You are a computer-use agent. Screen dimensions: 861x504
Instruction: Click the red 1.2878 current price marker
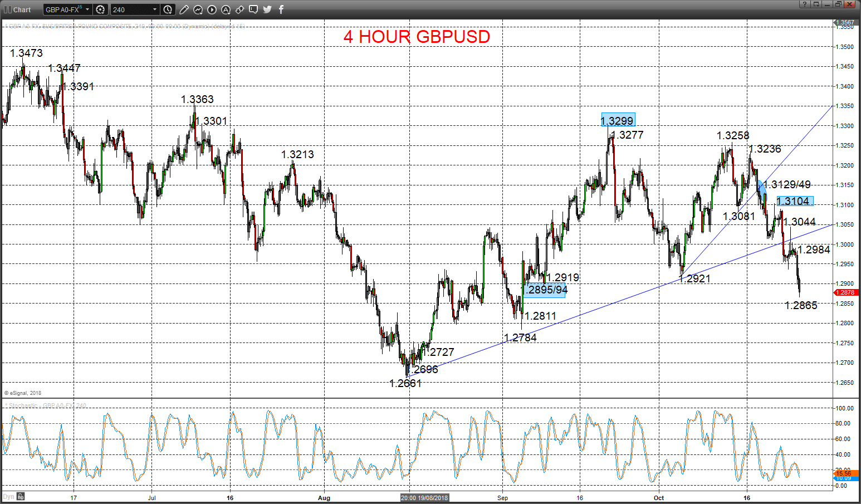tap(845, 292)
